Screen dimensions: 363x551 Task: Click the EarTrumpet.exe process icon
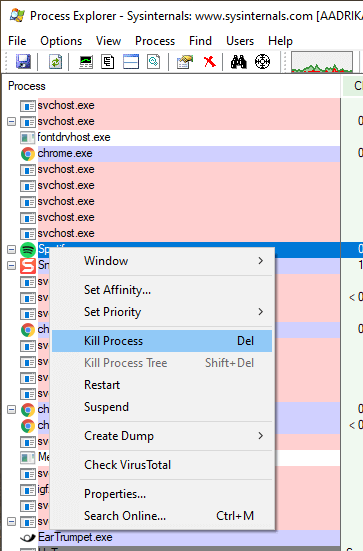pos(28,537)
